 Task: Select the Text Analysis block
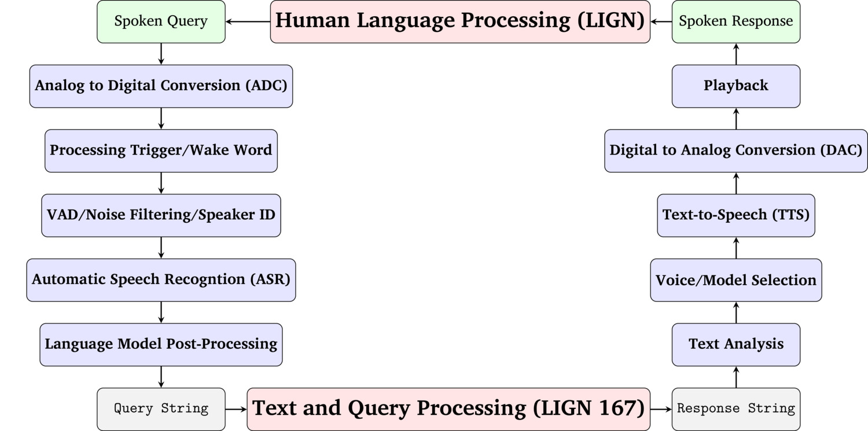click(735, 344)
